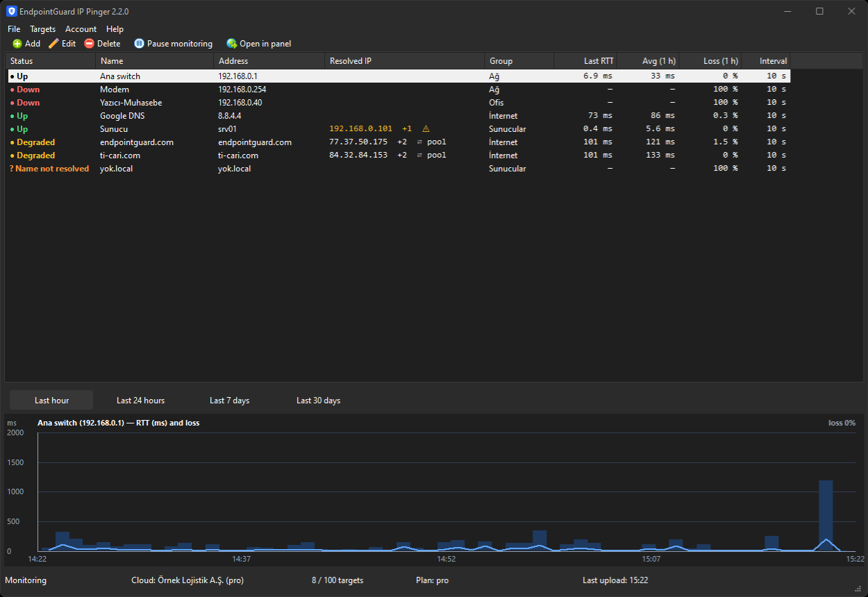Viewport: 868px width, 597px height.
Task: Click resolved IP 84.32.84.153
Action: click(x=358, y=155)
